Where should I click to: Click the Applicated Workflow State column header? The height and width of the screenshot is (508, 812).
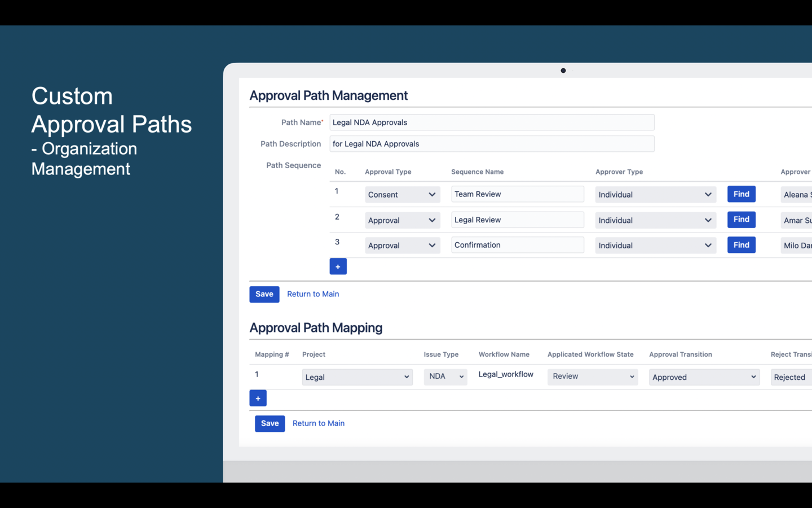click(x=590, y=354)
